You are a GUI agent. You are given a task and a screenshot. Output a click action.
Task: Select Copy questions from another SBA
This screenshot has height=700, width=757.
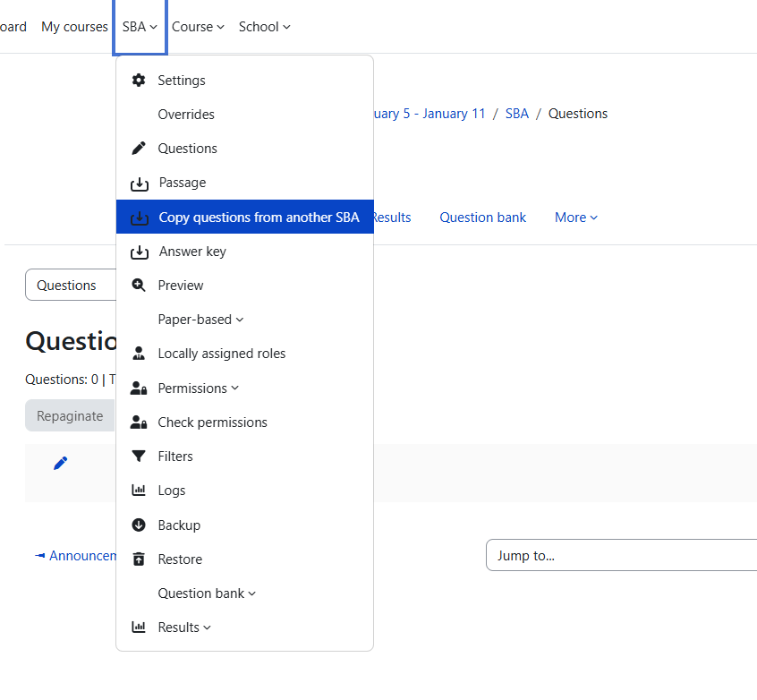[259, 218]
